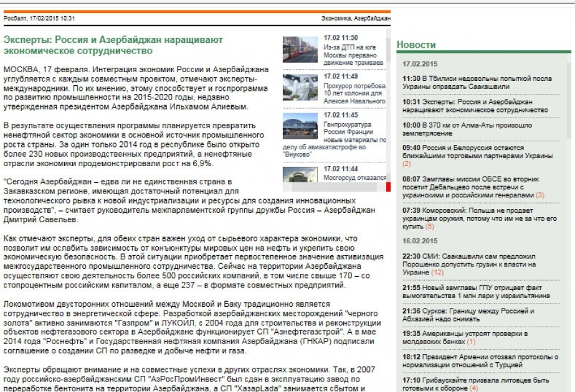This screenshot has height=392, width=575.
Task: Click the 'Новости' section heading
Action: coord(416,45)
